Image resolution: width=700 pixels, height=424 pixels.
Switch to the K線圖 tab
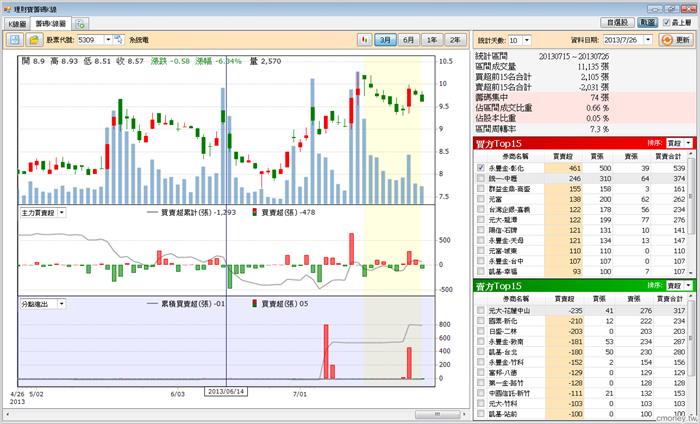click(x=17, y=24)
